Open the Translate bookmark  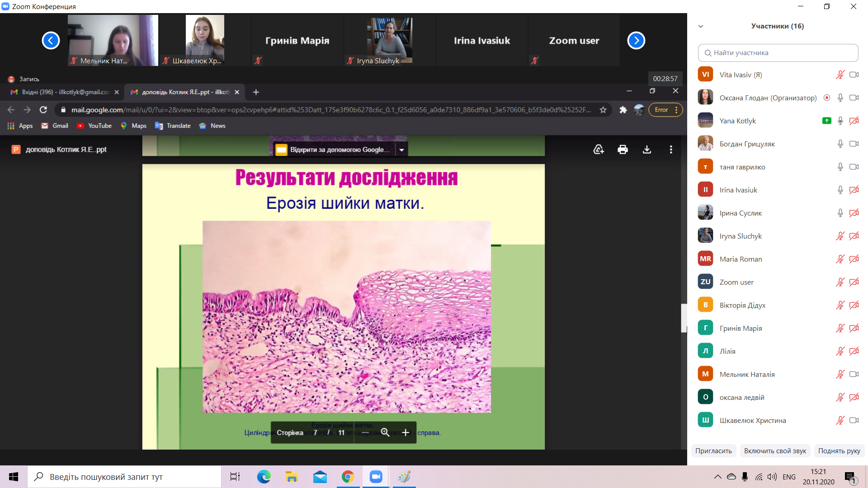(x=173, y=126)
